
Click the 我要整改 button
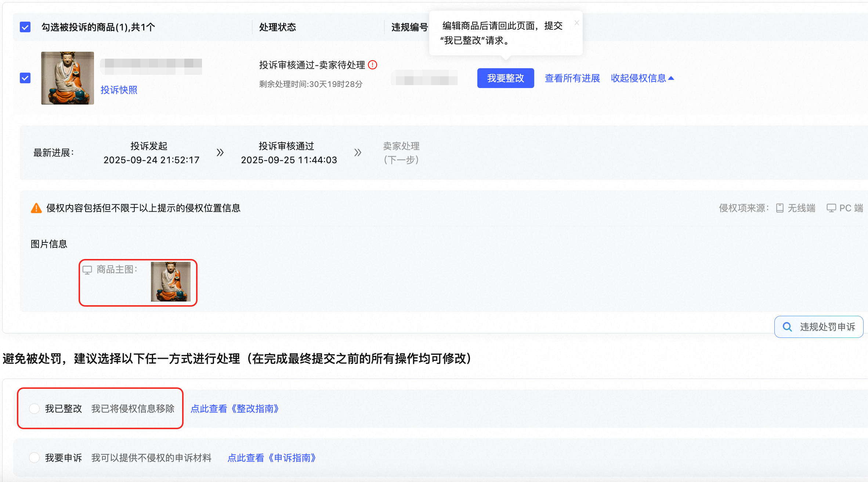pyautogui.click(x=506, y=78)
